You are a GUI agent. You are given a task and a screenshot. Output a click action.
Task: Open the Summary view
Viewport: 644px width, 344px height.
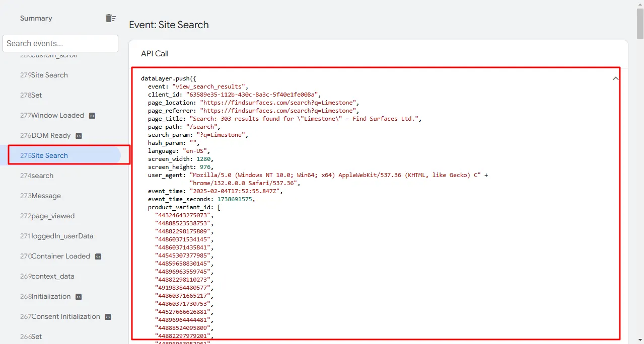coord(36,18)
